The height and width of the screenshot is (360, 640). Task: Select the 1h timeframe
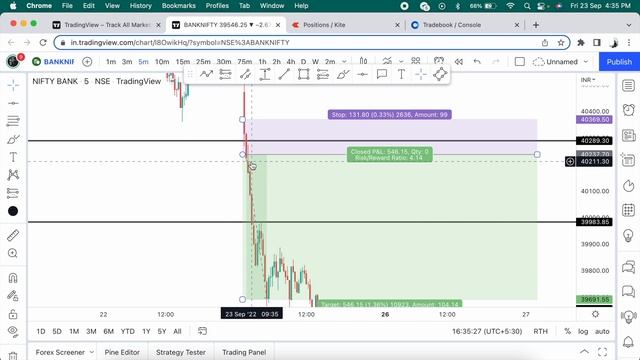(x=262, y=62)
